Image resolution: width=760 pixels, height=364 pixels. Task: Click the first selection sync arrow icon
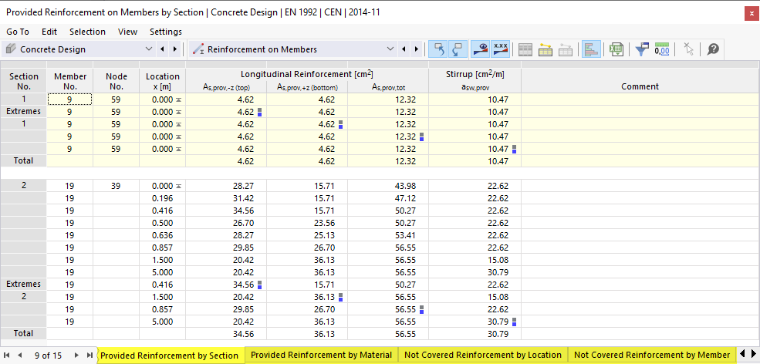coord(439,49)
